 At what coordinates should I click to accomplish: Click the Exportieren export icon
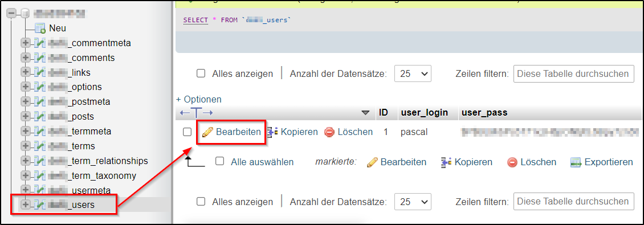(x=576, y=162)
